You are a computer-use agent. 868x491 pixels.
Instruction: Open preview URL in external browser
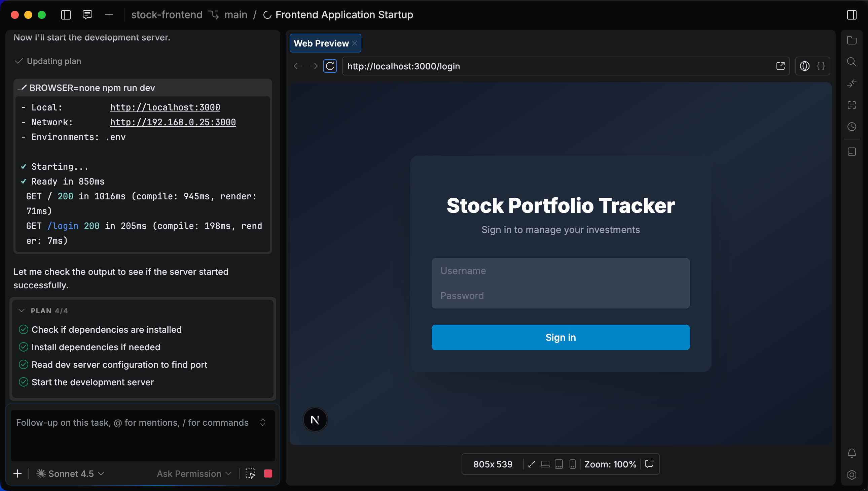[780, 66]
